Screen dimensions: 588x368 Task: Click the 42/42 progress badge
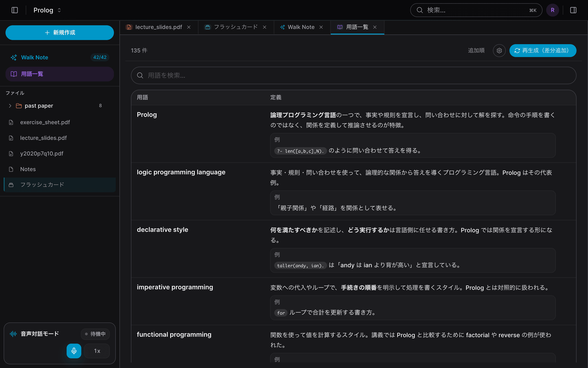[x=100, y=57]
